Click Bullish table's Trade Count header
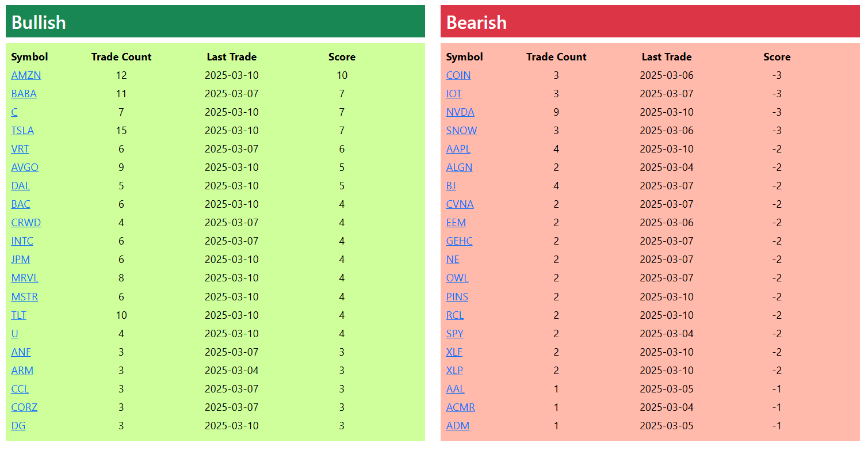 (121, 57)
